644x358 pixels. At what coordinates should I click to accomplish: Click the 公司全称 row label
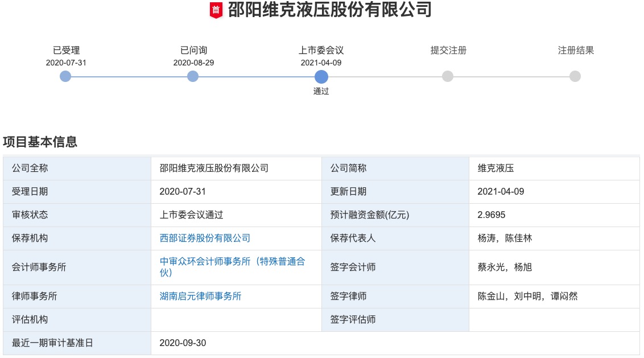tap(30, 168)
